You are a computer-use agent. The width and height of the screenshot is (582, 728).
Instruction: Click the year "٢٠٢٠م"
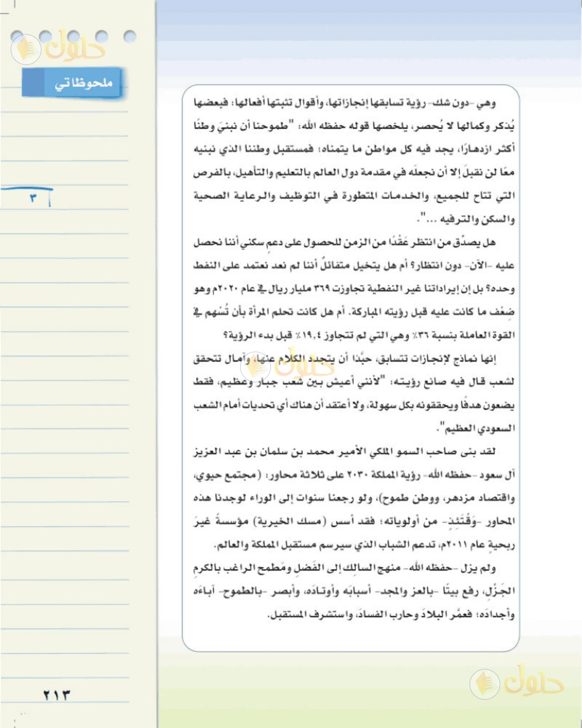coord(224,289)
